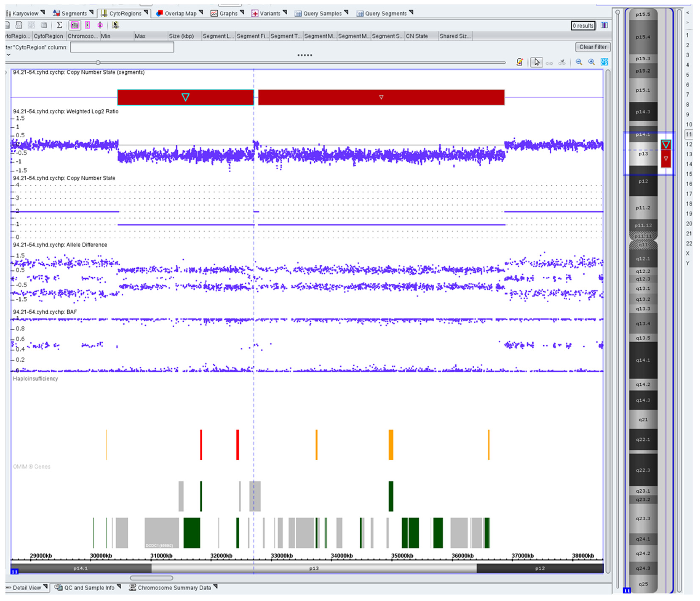
Task: Click the fit-to-view blue grid icon
Action: pyautogui.click(x=604, y=62)
